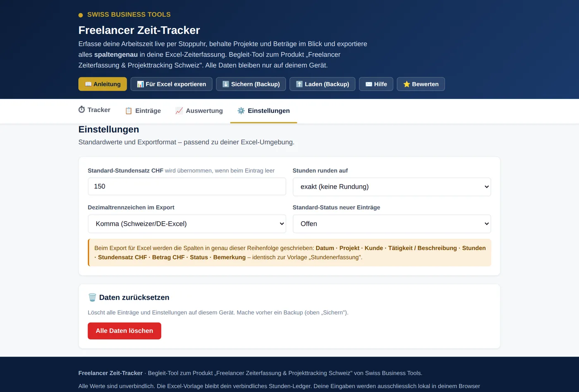Switch to the Tracker tab
Screen dimensions: 579x392
click(x=94, y=110)
